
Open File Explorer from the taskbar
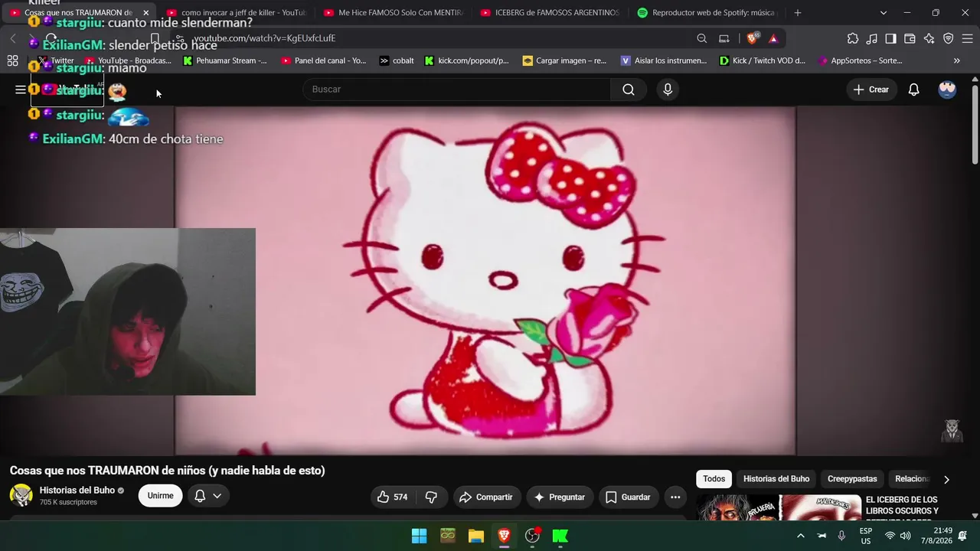click(x=475, y=536)
